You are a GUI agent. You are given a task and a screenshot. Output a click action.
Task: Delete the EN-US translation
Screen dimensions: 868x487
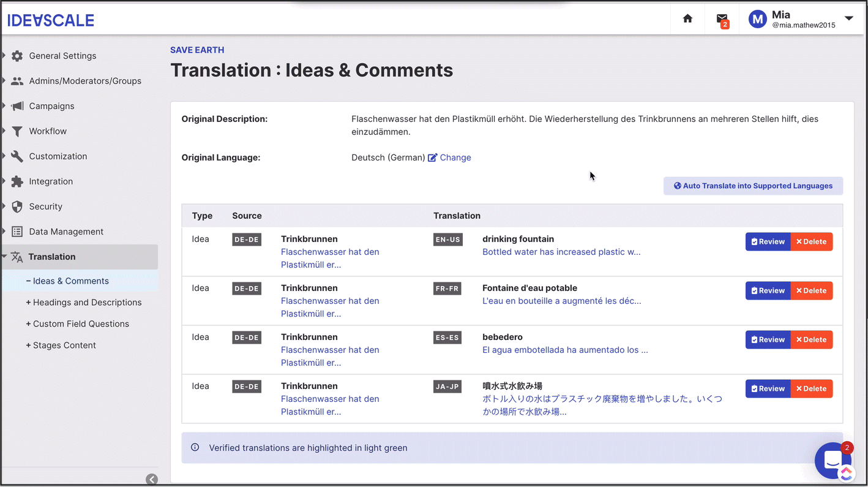(811, 241)
